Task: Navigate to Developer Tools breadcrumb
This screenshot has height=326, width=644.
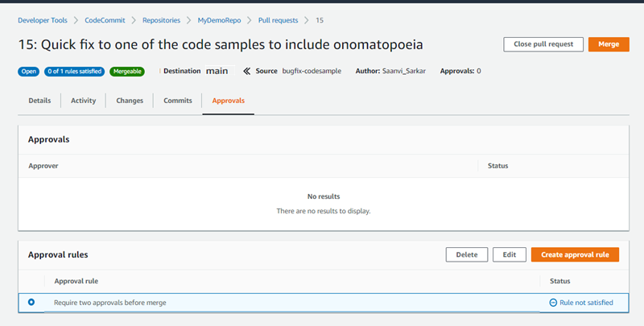Action: tap(43, 19)
